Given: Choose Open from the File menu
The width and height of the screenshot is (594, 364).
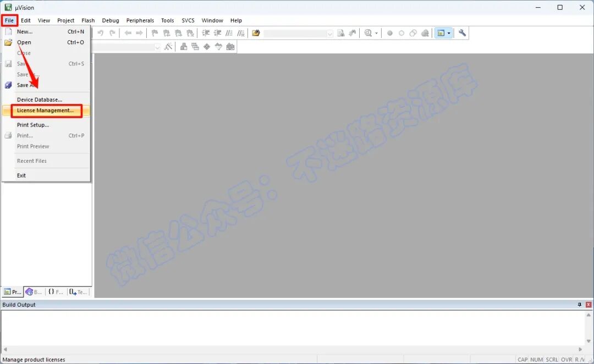Looking at the screenshot, I should pos(46,42).
